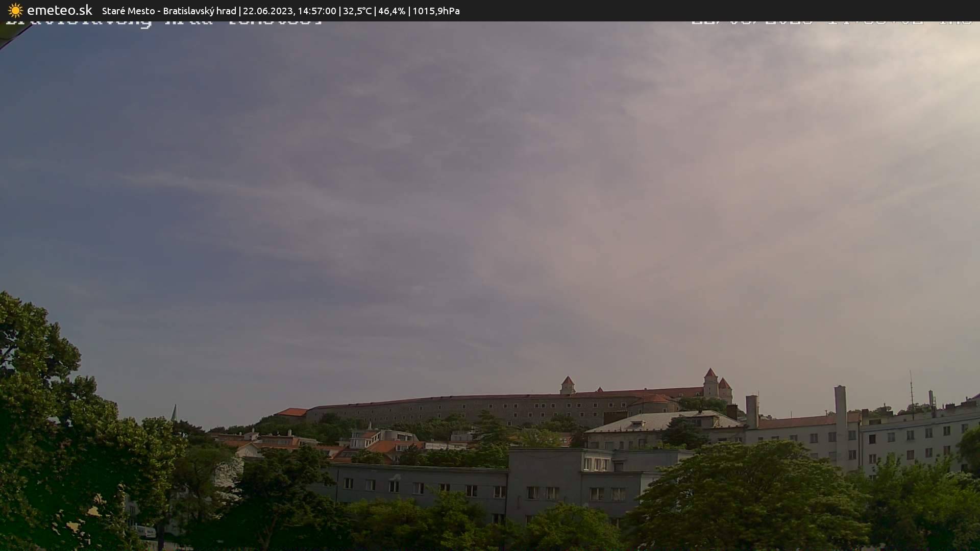Click the temperature reading 32,5°C
This screenshot has height=551, width=980.
pos(358,10)
